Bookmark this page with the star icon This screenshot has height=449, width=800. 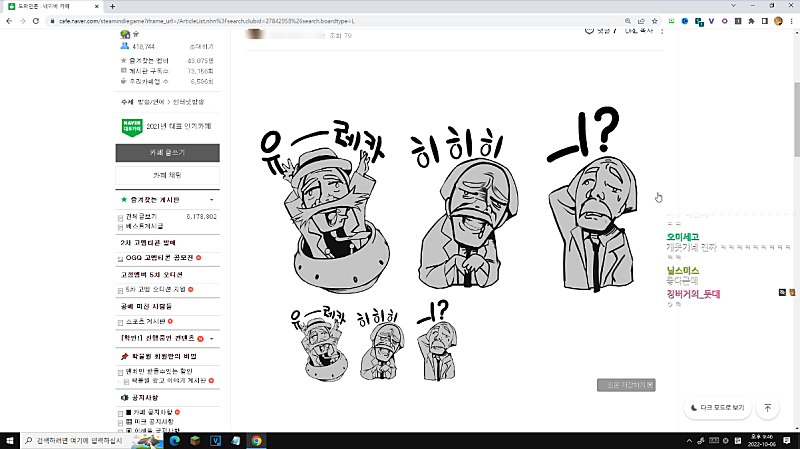coord(655,21)
